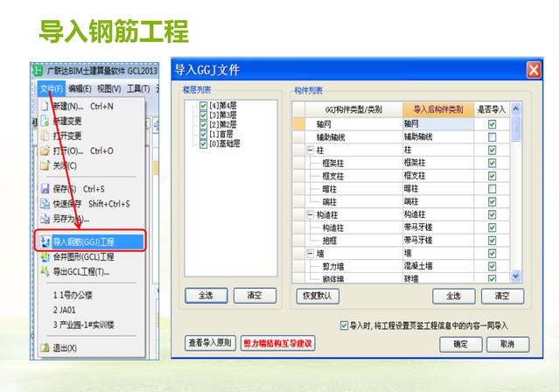560x392 pixels.
Task: Click the 关闭(C) folder icon
Action: click(x=45, y=165)
